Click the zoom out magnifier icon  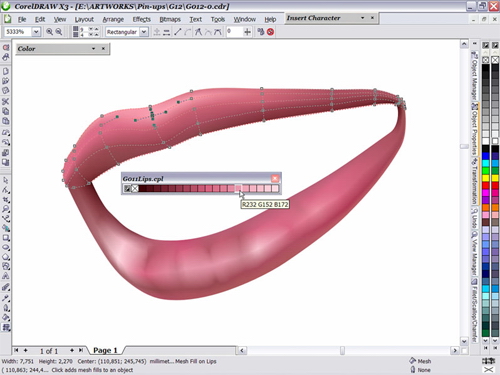59,32
